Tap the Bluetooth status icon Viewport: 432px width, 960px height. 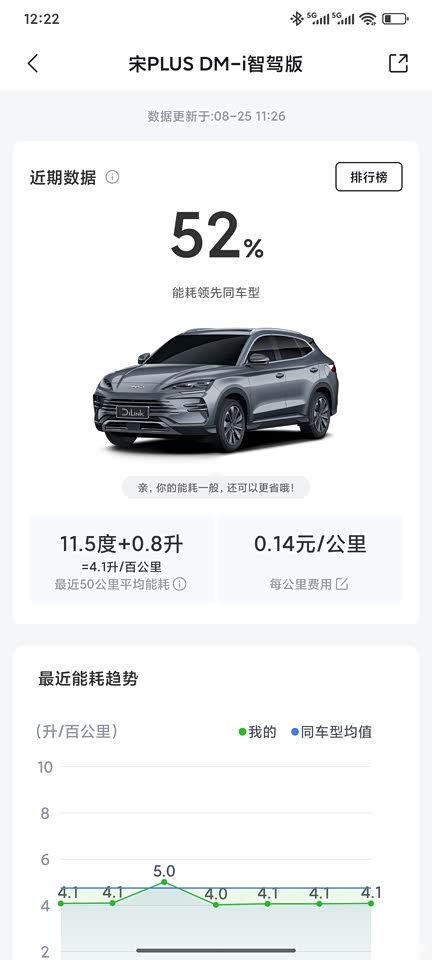[297, 19]
